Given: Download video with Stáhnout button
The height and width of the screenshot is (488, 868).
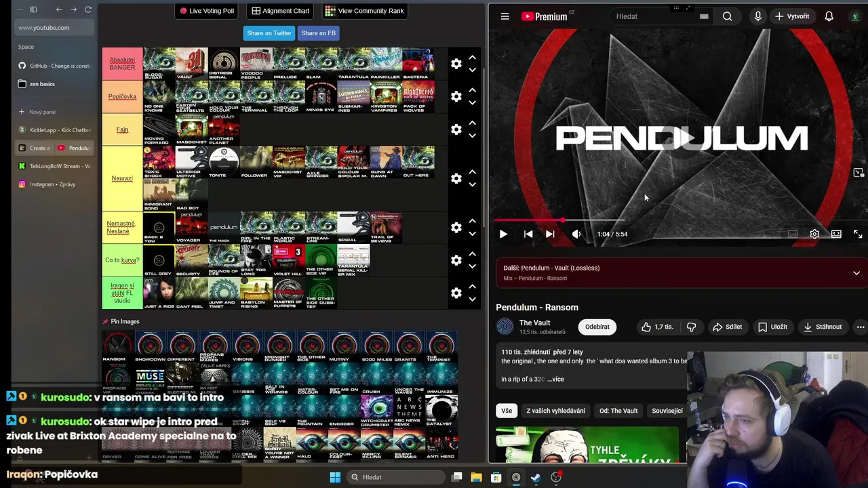Looking at the screenshot, I should click(x=823, y=327).
